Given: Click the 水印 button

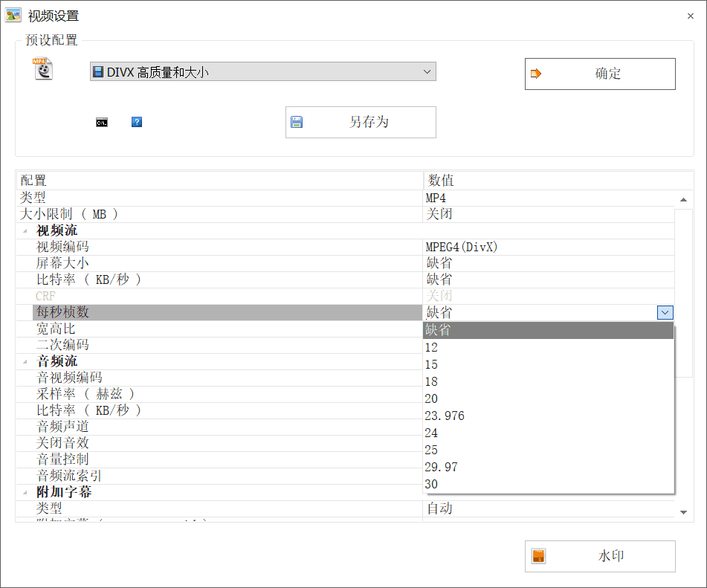Looking at the screenshot, I should click(x=600, y=556).
